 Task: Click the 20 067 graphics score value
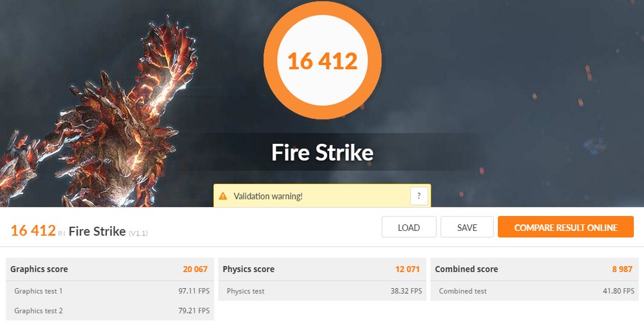[x=195, y=269]
